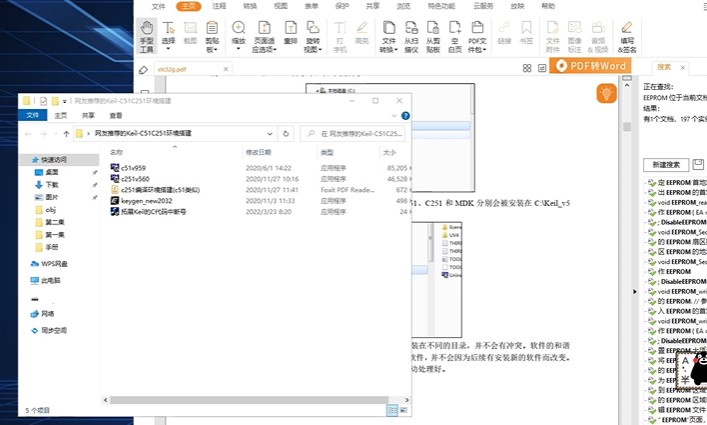Viewport: 707px width, 425px height.
Task: Open Explorer blue 文件 tab
Action: (x=32, y=115)
